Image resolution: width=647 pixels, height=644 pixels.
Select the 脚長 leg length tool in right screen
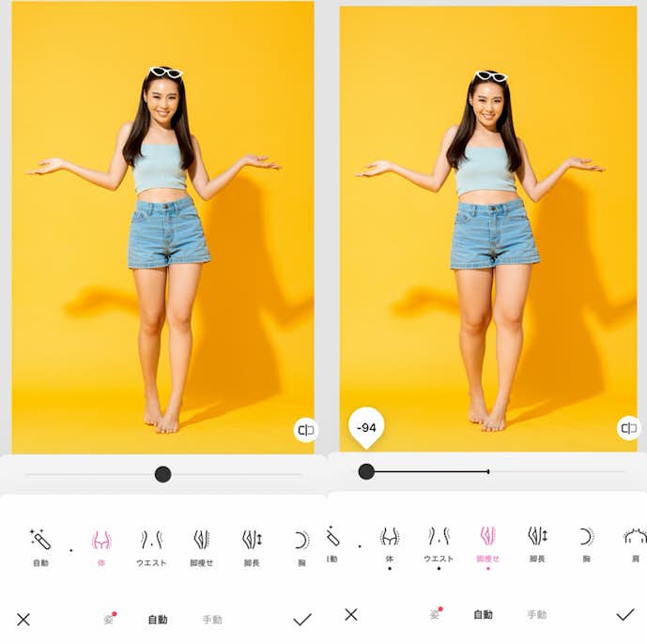click(537, 544)
